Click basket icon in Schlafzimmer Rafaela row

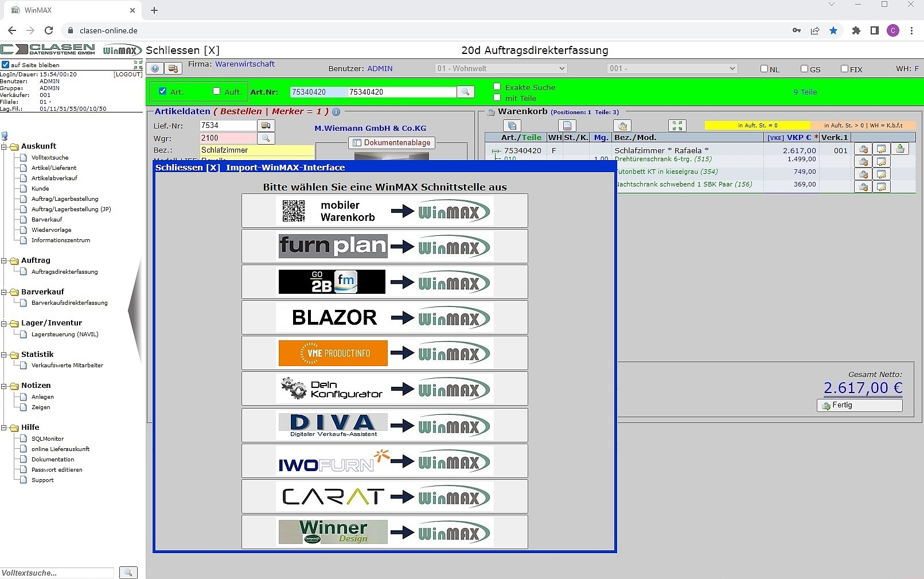pyautogui.click(x=863, y=149)
